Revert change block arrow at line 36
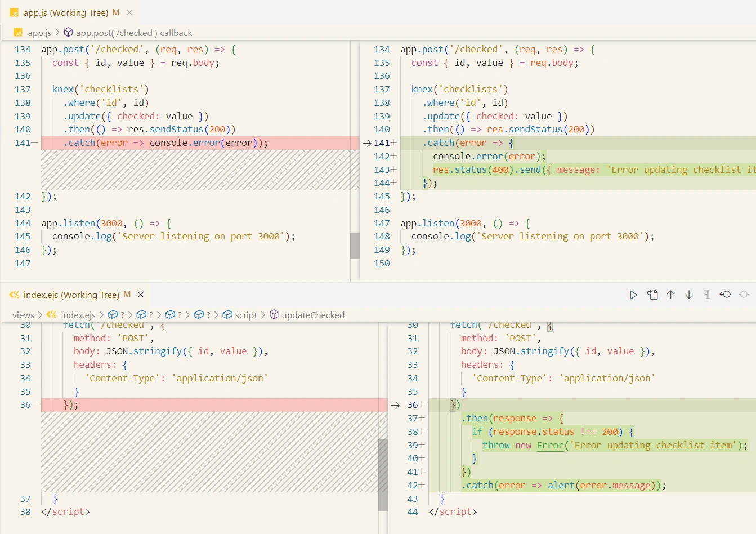Screen dimensions: 756x534 pos(395,405)
